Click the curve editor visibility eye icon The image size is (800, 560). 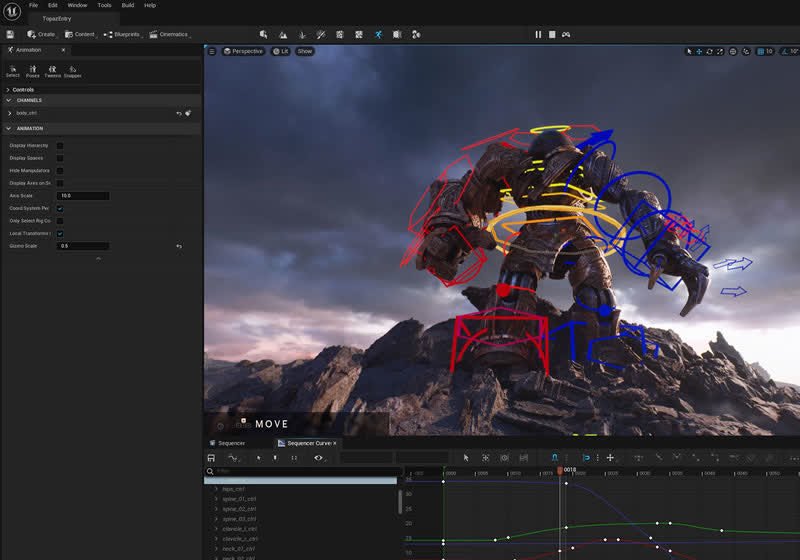click(318, 457)
